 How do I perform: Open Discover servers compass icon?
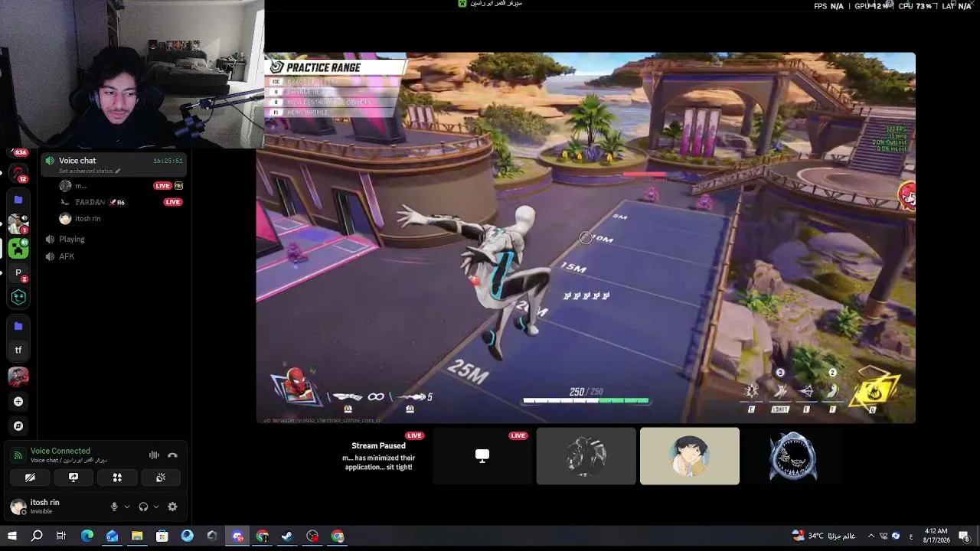[18, 425]
